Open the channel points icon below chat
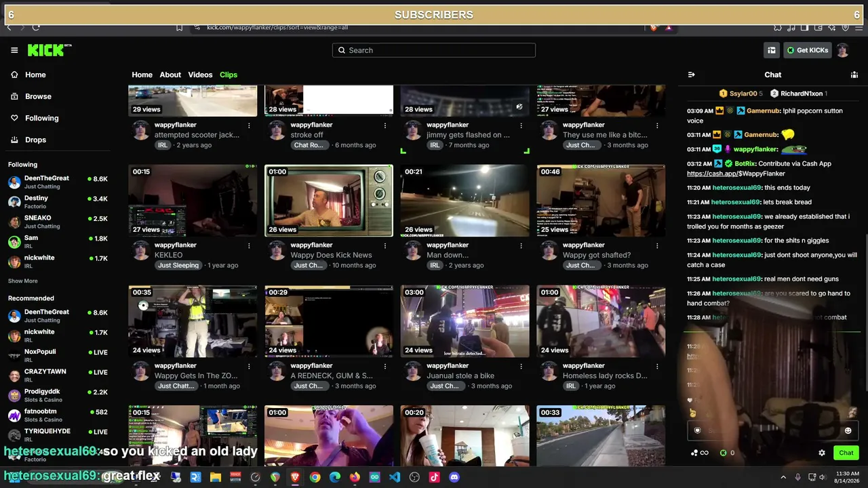 [699, 453]
